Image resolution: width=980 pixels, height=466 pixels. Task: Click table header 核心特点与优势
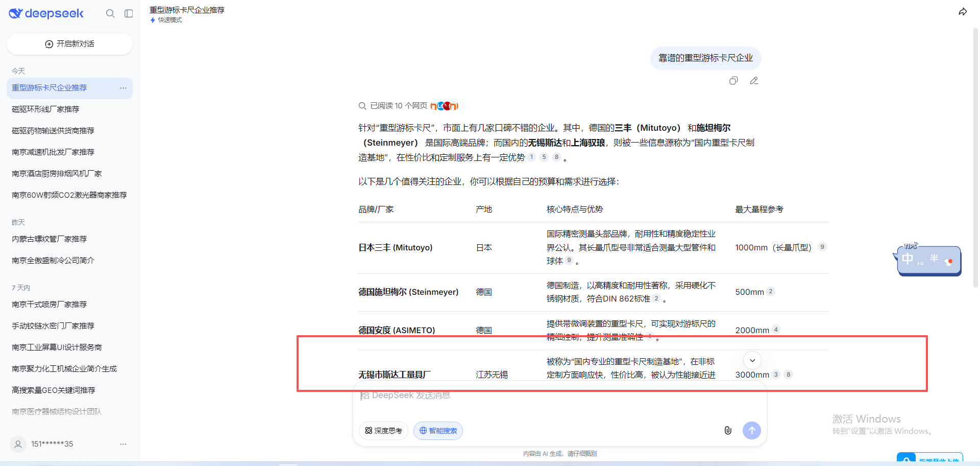point(575,209)
